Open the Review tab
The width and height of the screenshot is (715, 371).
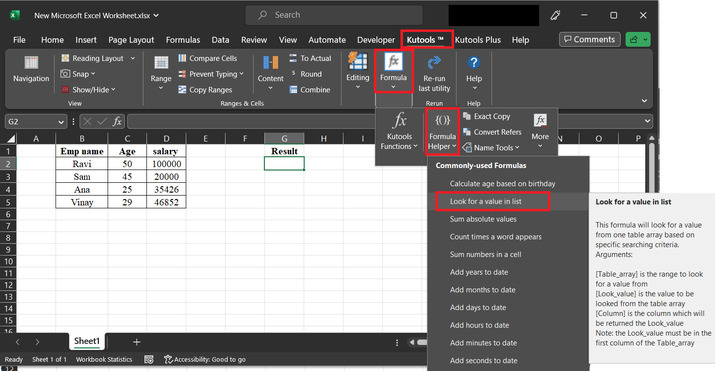point(254,40)
